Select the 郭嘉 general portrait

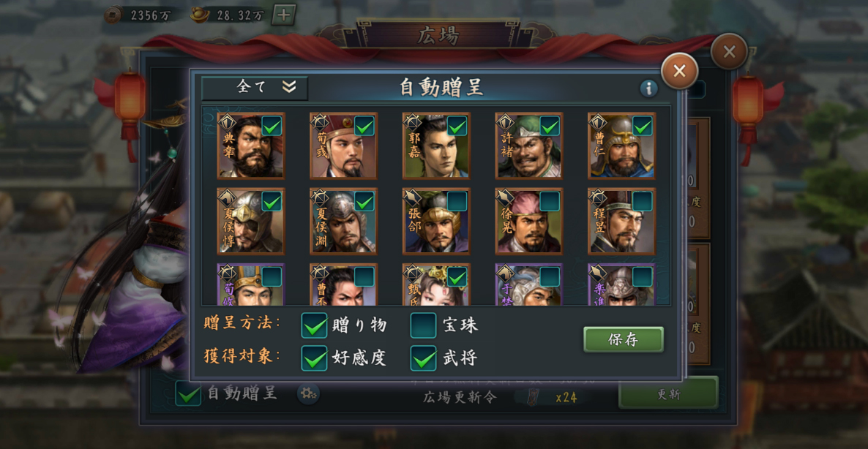[436, 146]
